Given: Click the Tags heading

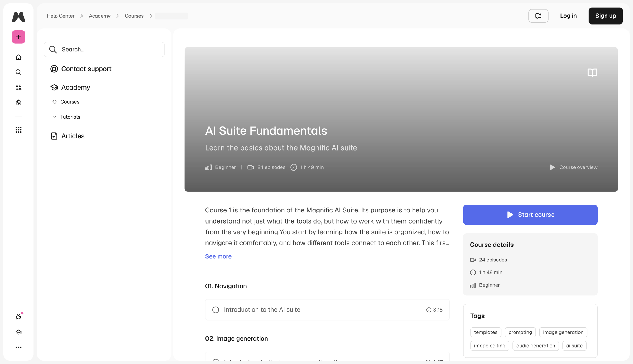Looking at the screenshot, I should tap(477, 316).
